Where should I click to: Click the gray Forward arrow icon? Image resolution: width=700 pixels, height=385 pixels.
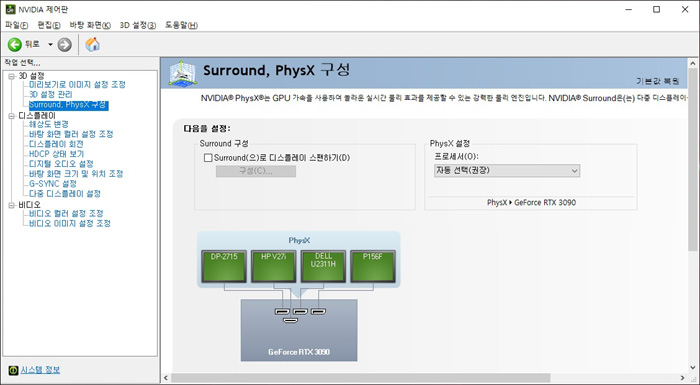click(64, 44)
